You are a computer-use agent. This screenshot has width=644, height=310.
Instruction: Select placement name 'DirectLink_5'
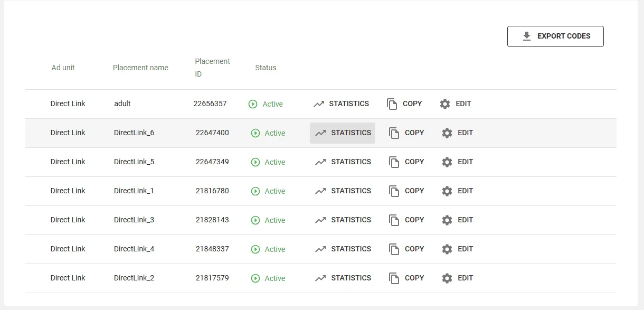tap(134, 162)
